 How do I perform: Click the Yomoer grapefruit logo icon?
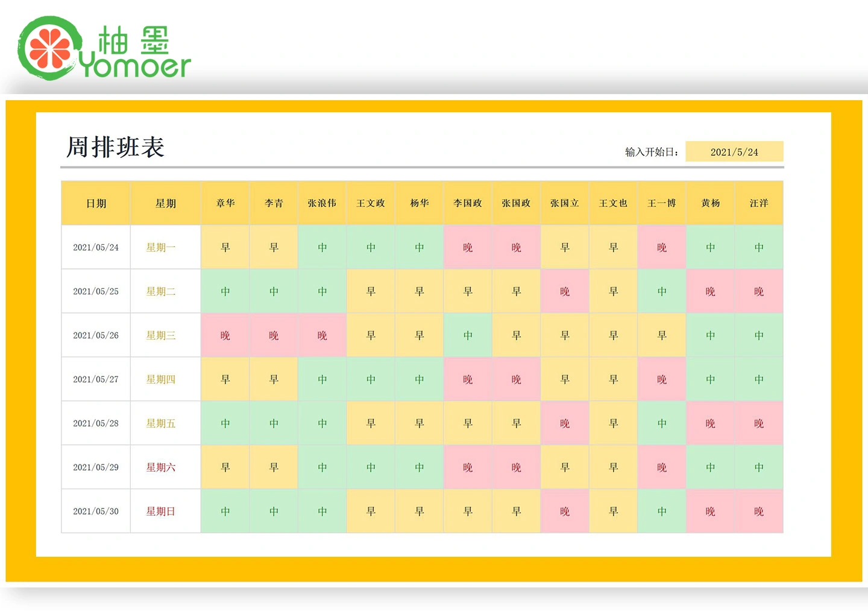pyautogui.click(x=49, y=48)
